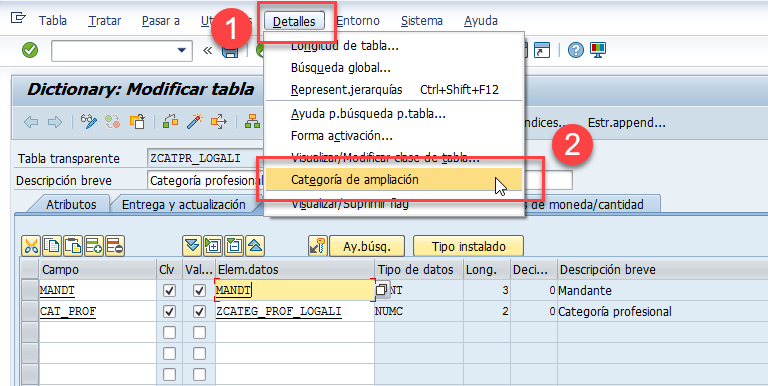
Task: Collapse all with double up-arrow icon
Action: click(x=255, y=246)
